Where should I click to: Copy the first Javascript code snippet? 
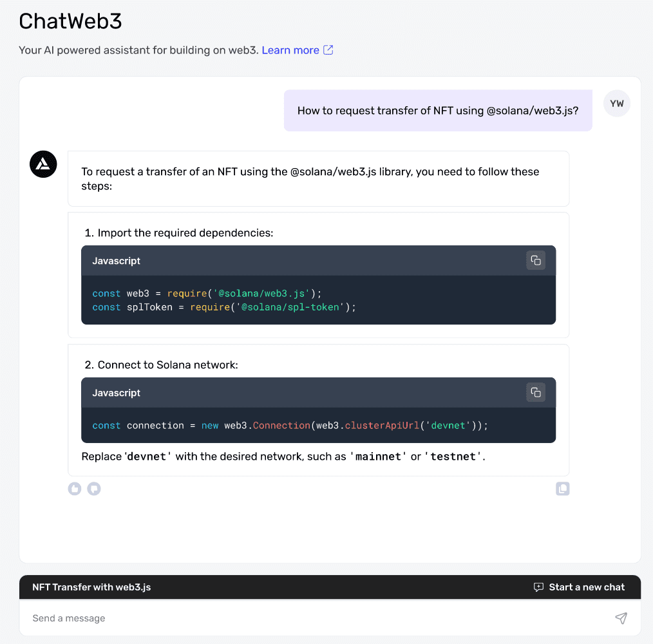pos(535,260)
